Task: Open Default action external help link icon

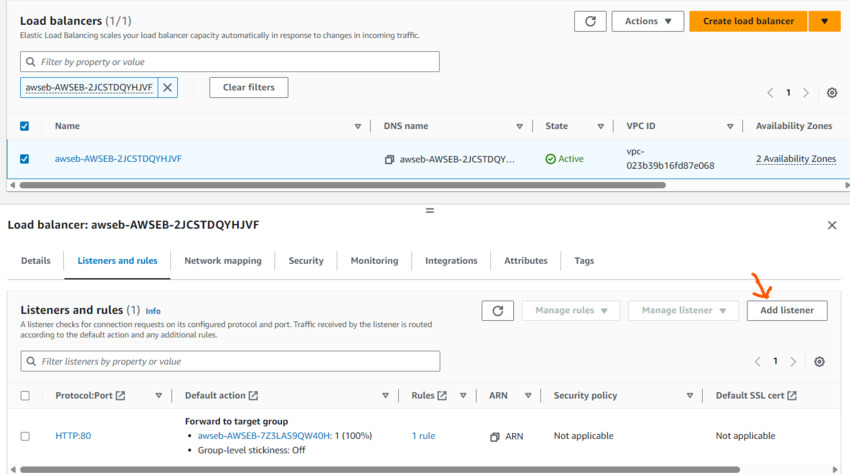Action: pyautogui.click(x=253, y=395)
